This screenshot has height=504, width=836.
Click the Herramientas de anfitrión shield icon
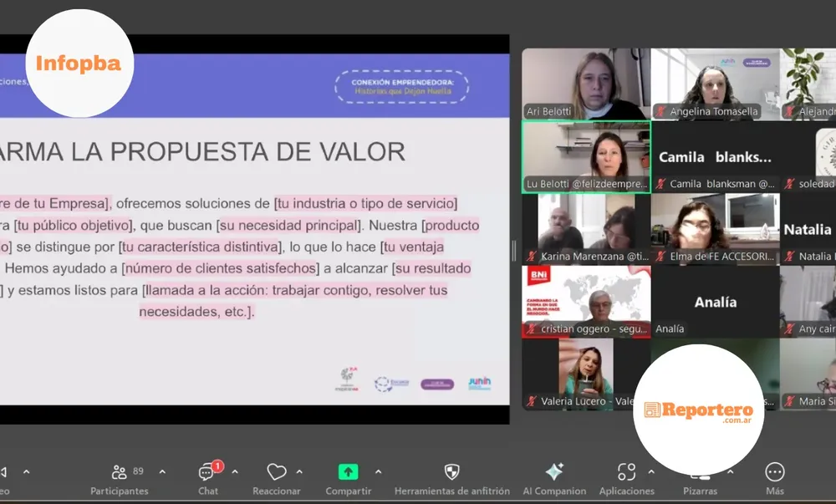(452, 470)
